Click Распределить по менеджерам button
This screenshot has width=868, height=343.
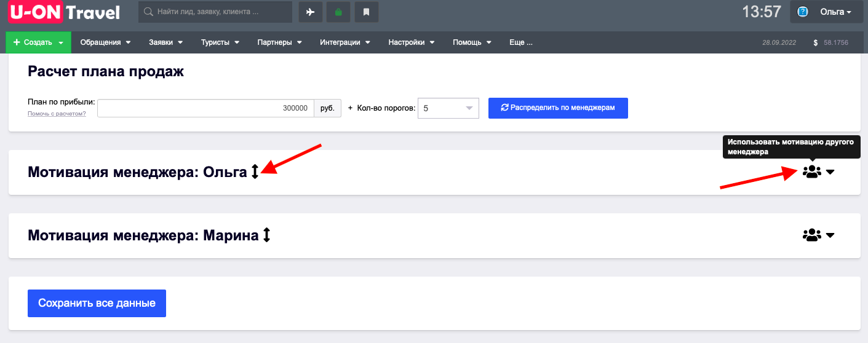pos(558,108)
